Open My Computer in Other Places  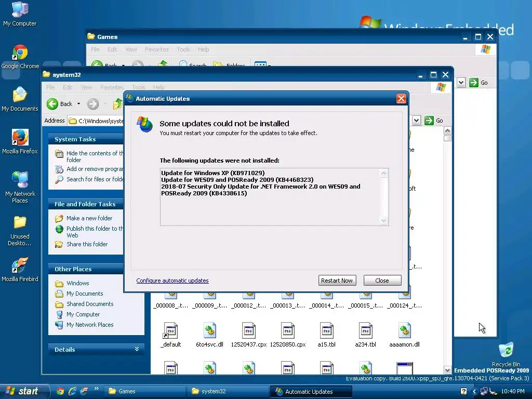coord(83,314)
